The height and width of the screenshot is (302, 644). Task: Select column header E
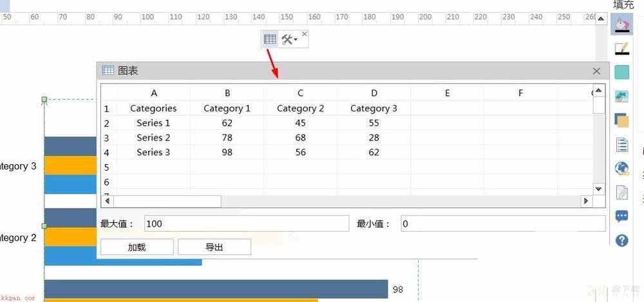pos(448,93)
